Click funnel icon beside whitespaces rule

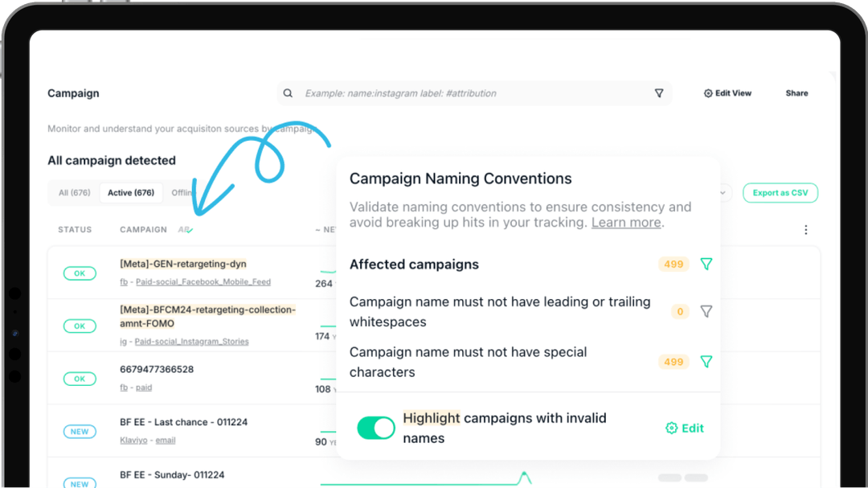[706, 311]
